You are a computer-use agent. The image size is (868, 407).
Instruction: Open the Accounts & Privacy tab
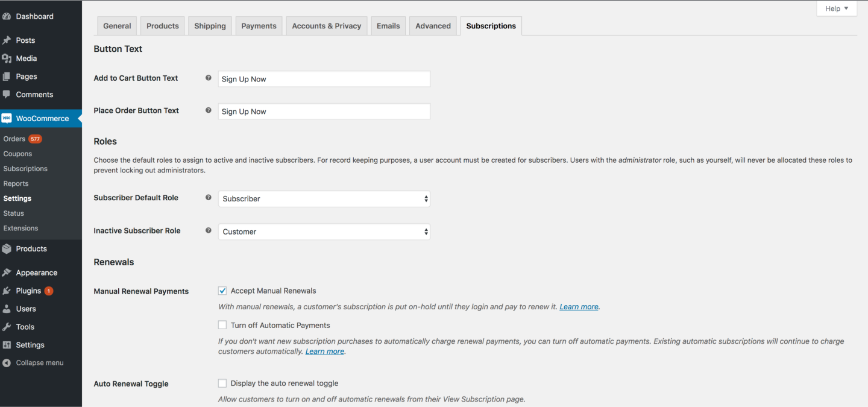[326, 26]
